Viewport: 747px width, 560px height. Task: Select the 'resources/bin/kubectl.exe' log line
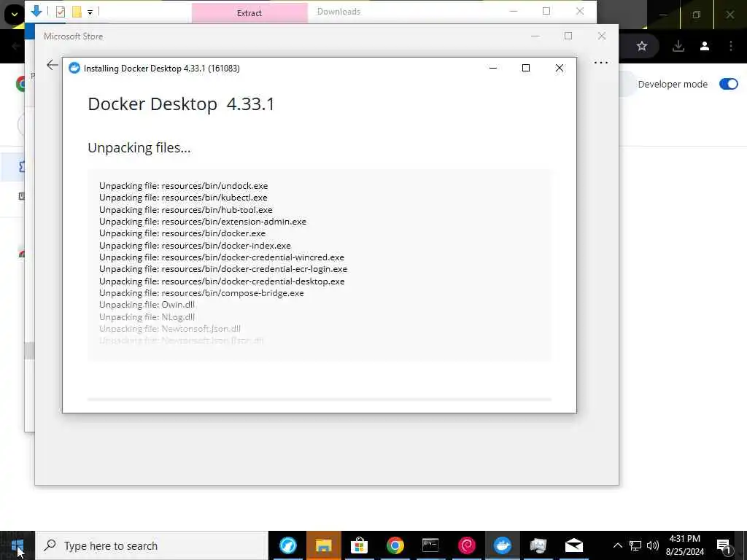183,198
